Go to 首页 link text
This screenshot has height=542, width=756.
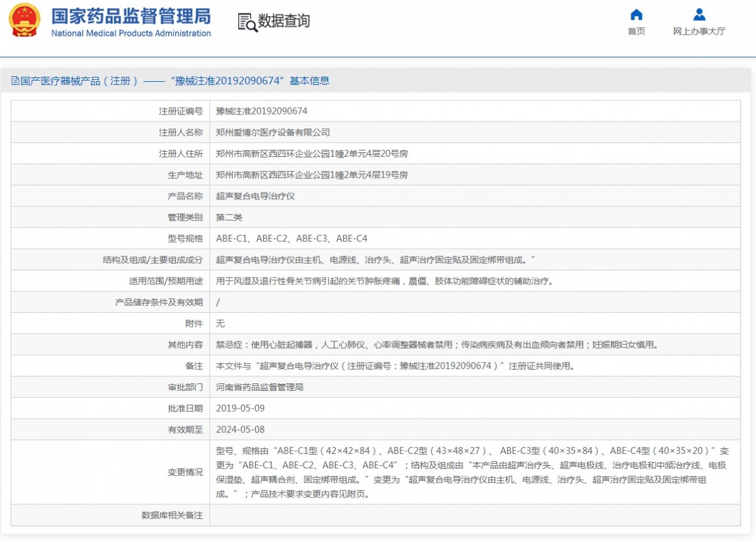tap(636, 31)
